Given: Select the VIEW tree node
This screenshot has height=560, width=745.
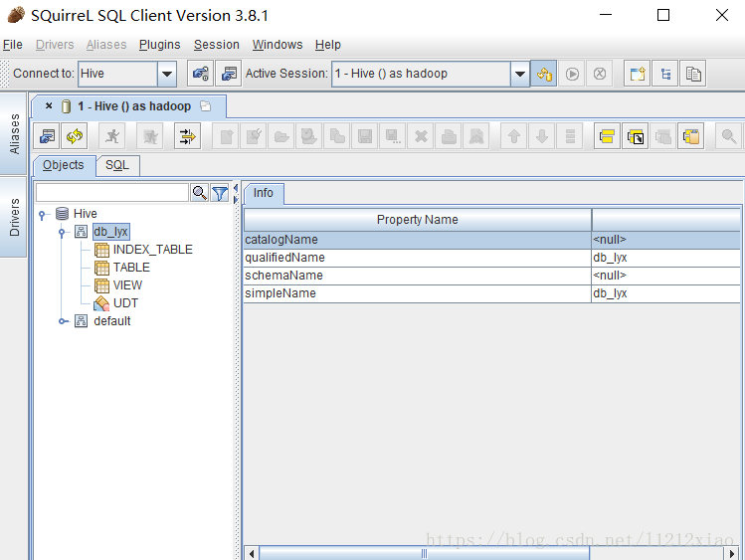Looking at the screenshot, I should [127, 285].
